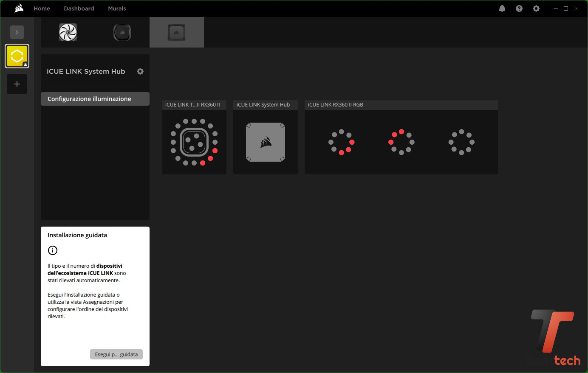Open the Dashboard tab

pyautogui.click(x=79, y=8)
